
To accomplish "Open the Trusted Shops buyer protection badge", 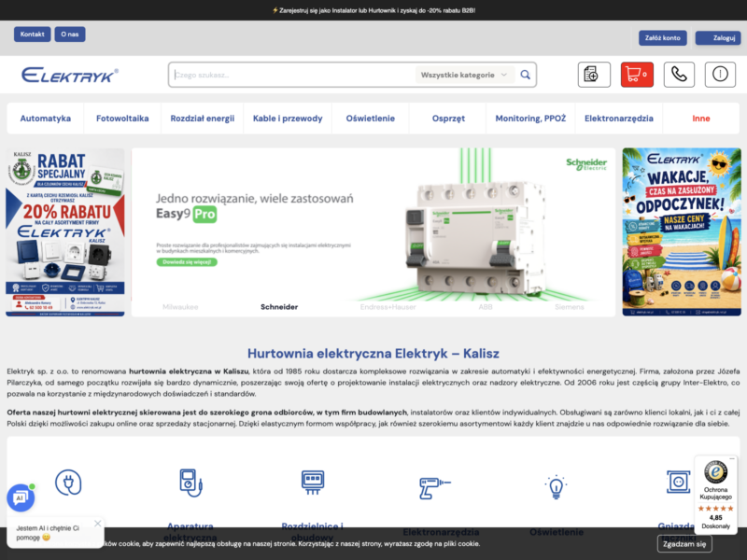I will [715, 495].
